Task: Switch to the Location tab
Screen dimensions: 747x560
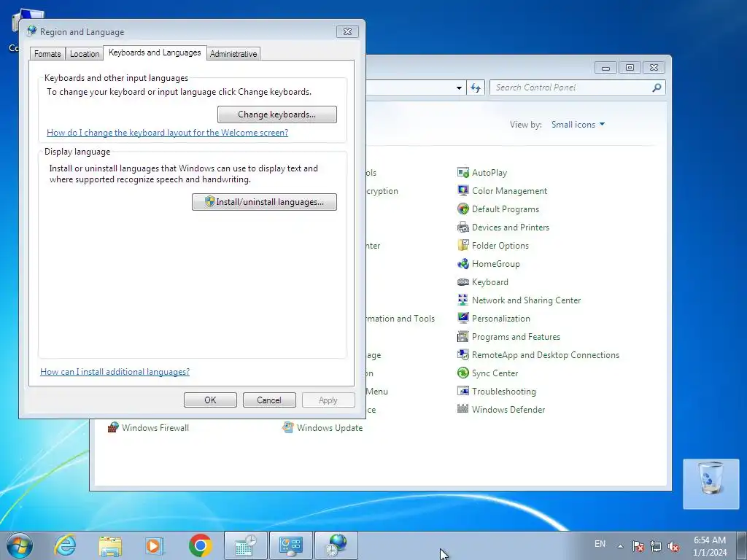Action: coord(85,54)
